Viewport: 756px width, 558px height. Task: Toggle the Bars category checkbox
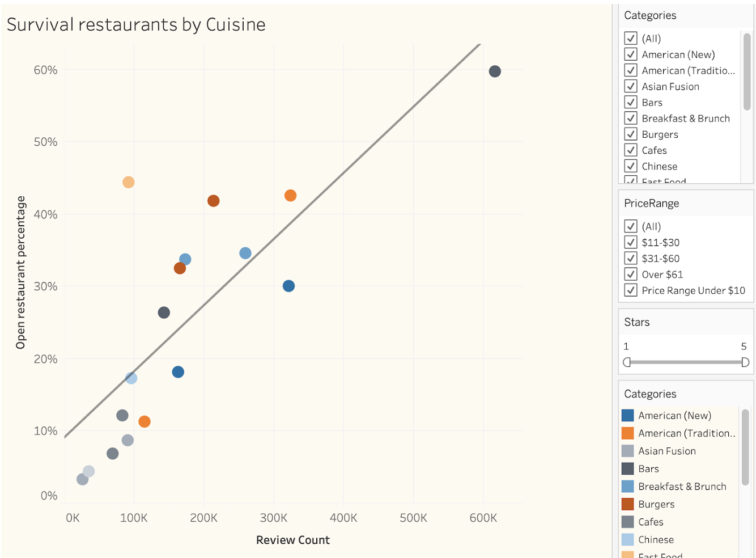[x=630, y=102]
